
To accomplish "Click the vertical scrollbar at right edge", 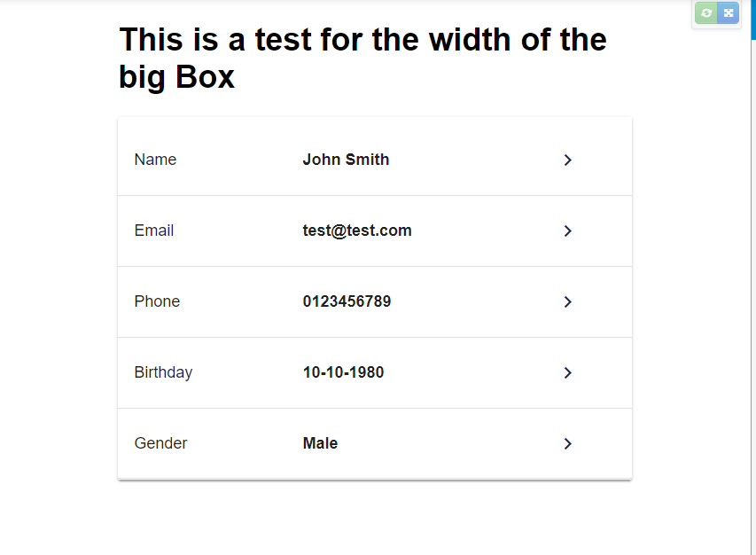I will (x=753, y=266).
